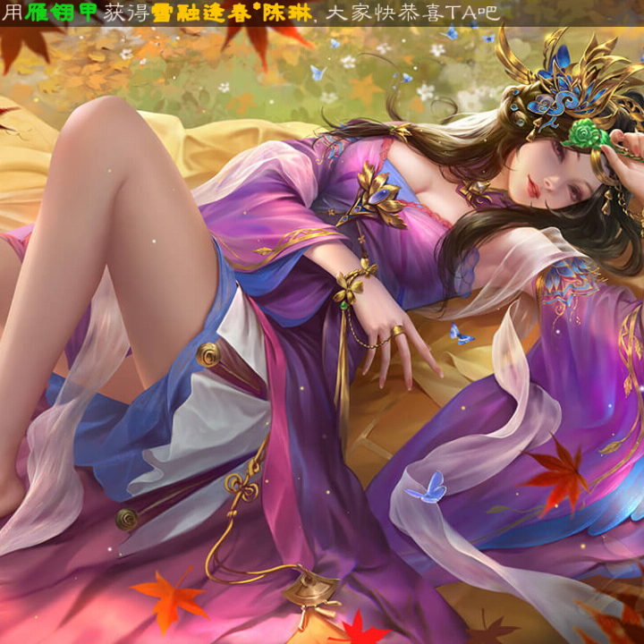Click the green 雁翎甲 item name
644x644 pixels.
click(x=62, y=13)
